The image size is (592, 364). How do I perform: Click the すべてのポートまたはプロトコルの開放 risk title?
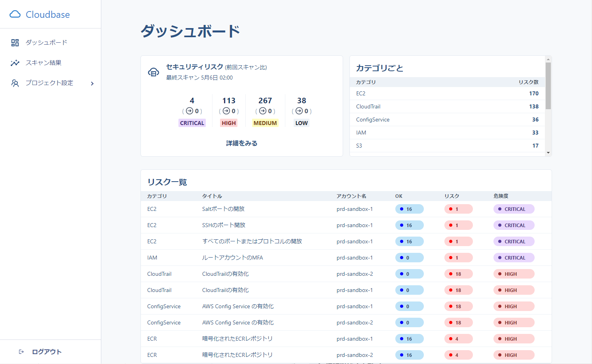[x=252, y=241]
